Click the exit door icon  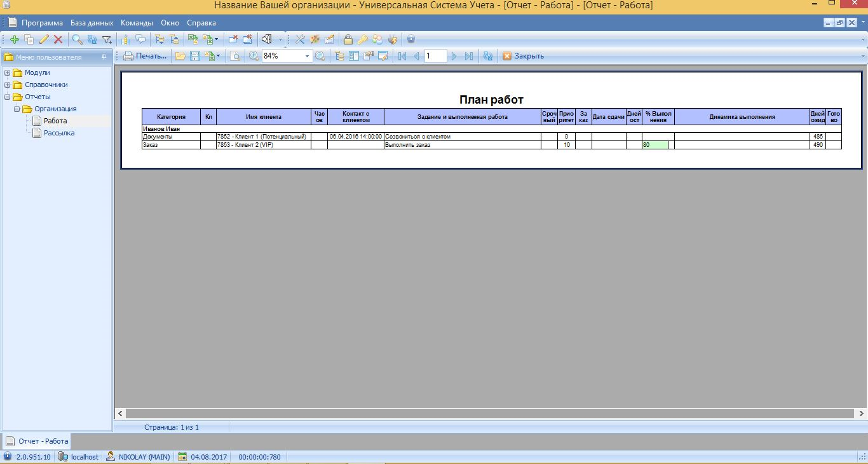click(x=266, y=39)
